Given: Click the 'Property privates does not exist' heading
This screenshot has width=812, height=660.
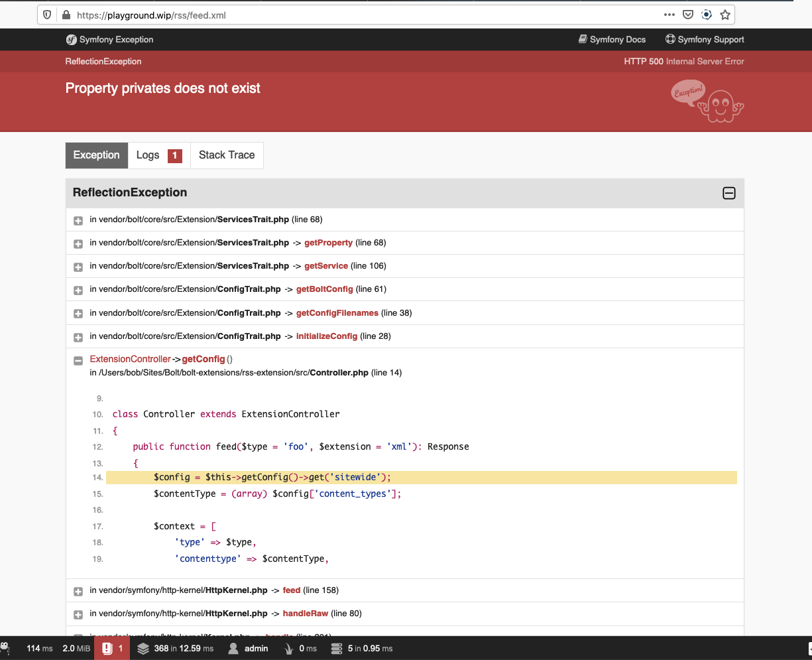Looking at the screenshot, I should point(163,88).
